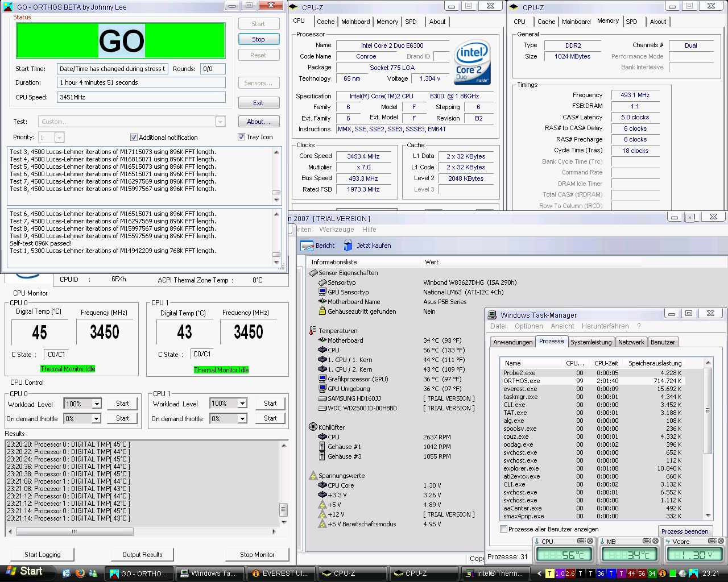
Task: Toggle the Tray Icon checkbox in ORTHOS
Action: pyautogui.click(x=241, y=137)
